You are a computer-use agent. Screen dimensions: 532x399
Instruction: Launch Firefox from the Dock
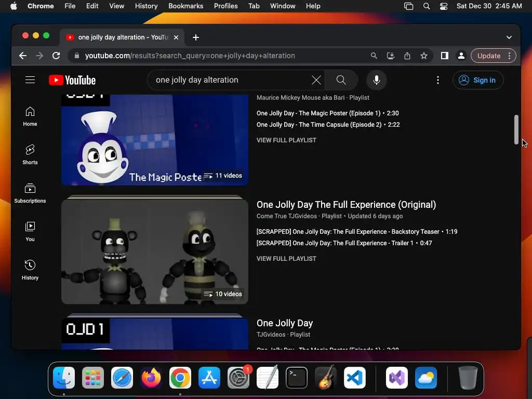[151, 378]
